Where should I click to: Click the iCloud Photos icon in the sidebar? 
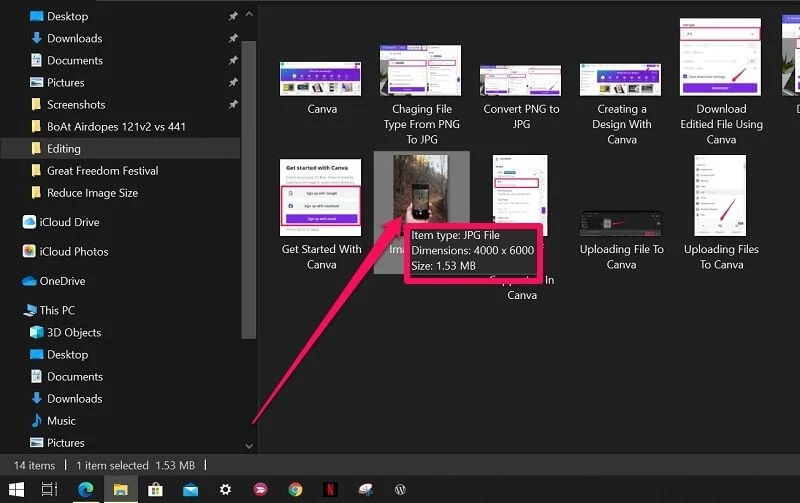[30, 252]
